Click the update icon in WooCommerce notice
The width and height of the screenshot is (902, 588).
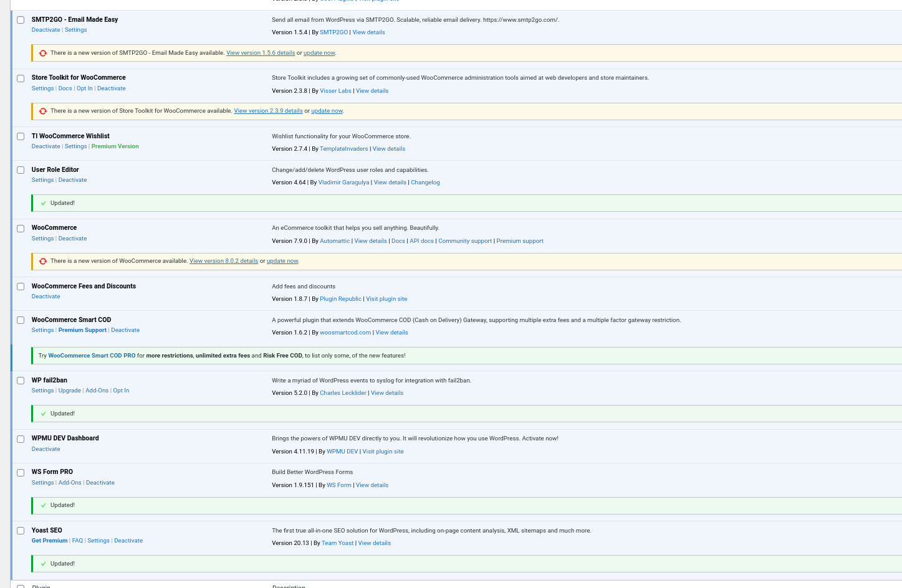tap(43, 261)
